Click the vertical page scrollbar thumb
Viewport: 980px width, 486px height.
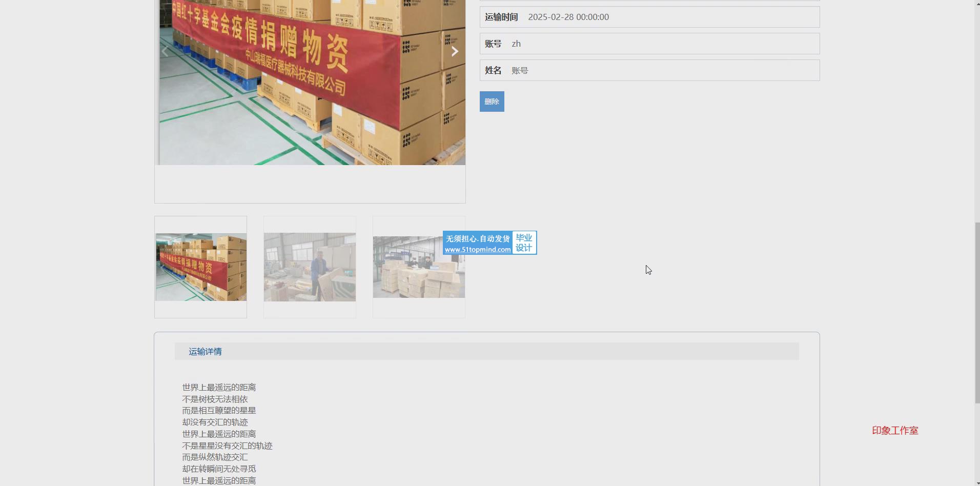point(976,313)
